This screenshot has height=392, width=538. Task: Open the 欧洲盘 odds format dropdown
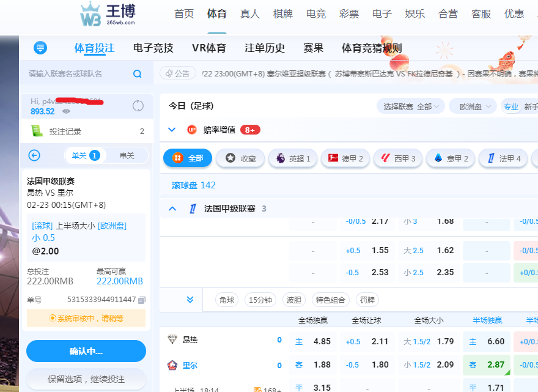(x=473, y=106)
